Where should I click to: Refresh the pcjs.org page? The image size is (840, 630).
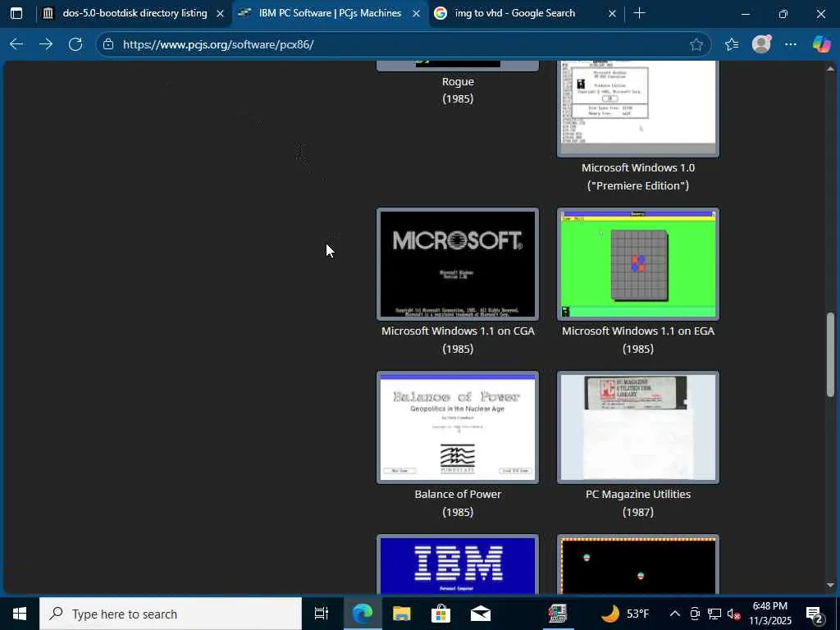[75, 44]
